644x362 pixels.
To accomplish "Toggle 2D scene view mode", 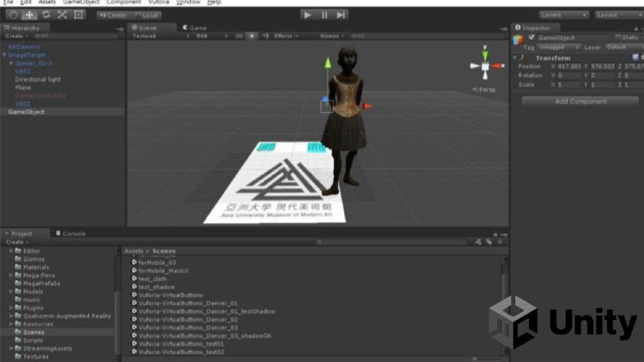I will (239, 36).
